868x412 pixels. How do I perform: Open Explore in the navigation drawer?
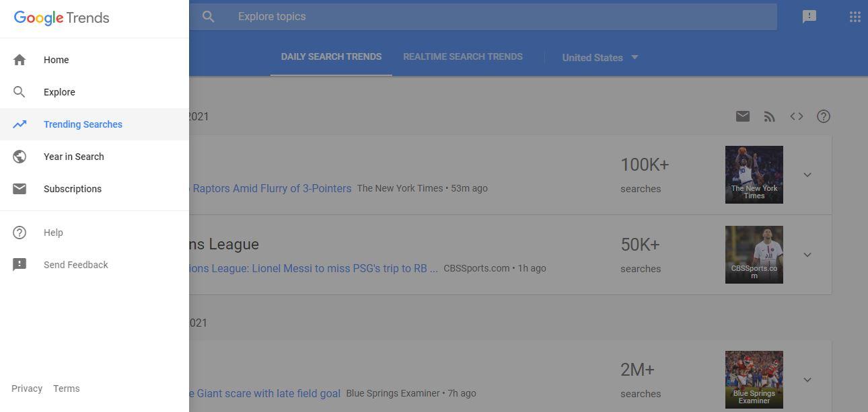[94, 92]
